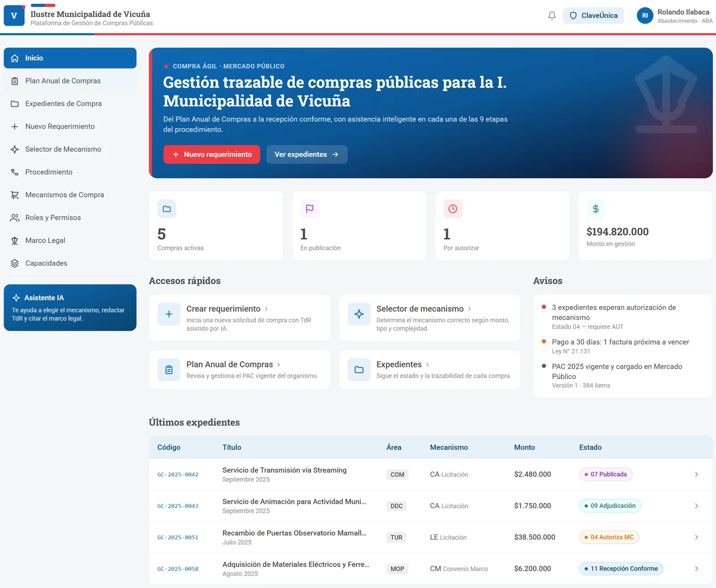
Task: Click the Monto column header
Action: (524, 447)
